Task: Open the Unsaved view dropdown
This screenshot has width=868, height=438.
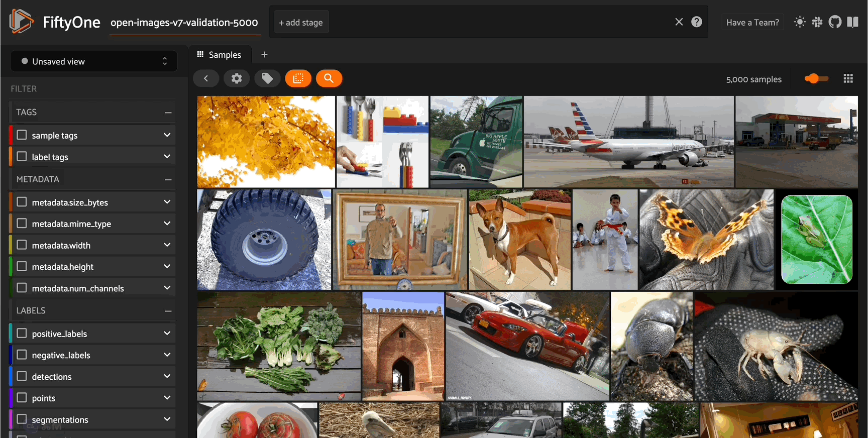Action: click(94, 61)
